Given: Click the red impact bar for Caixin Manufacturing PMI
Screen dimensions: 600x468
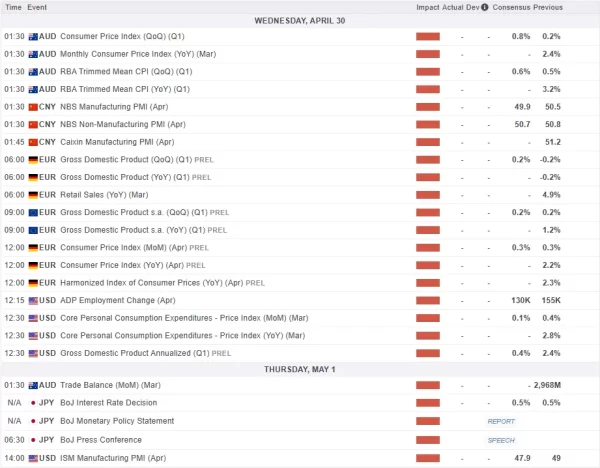Looking at the screenshot, I should 428,142.
